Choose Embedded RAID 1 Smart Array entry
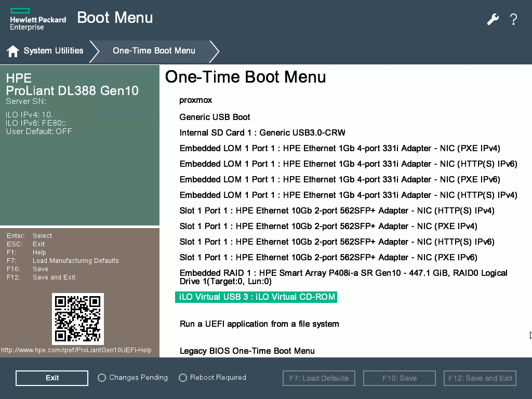Screen dimensions: 532x399 click(343, 277)
